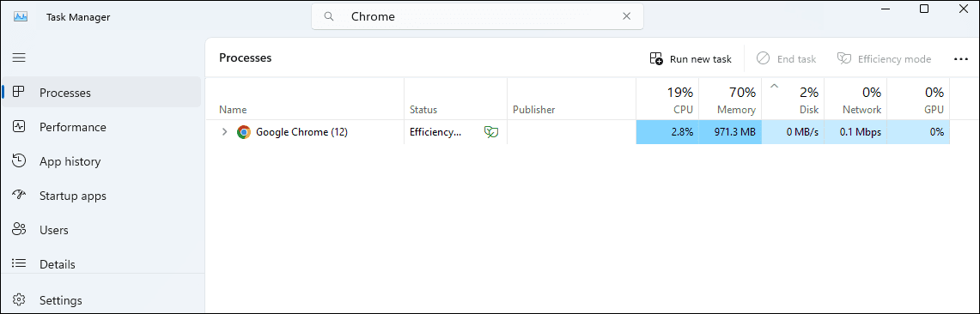Image resolution: width=980 pixels, height=314 pixels.
Task: Click the search box containing Chrome
Action: point(478,17)
